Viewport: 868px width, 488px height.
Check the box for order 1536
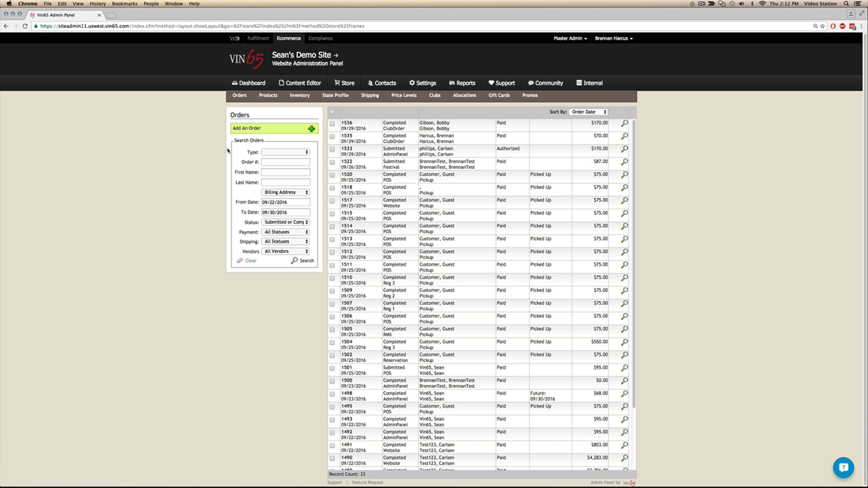pyautogui.click(x=332, y=124)
